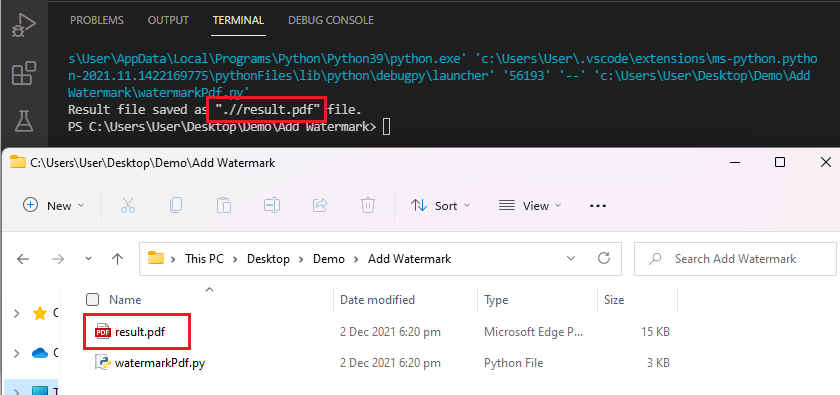
Task: Click the folder icon in address bar
Action: click(155, 258)
